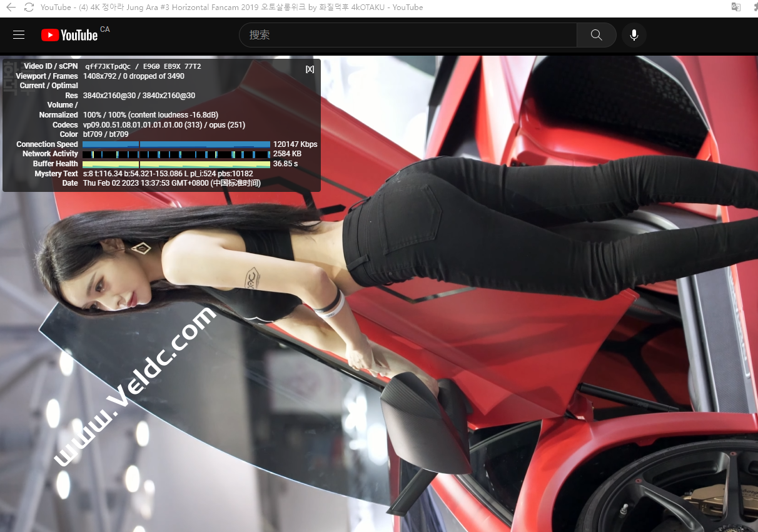This screenshot has width=758, height=532.
Task: Click the Volume / Normalized 100% value
Action: pos(151,115)
